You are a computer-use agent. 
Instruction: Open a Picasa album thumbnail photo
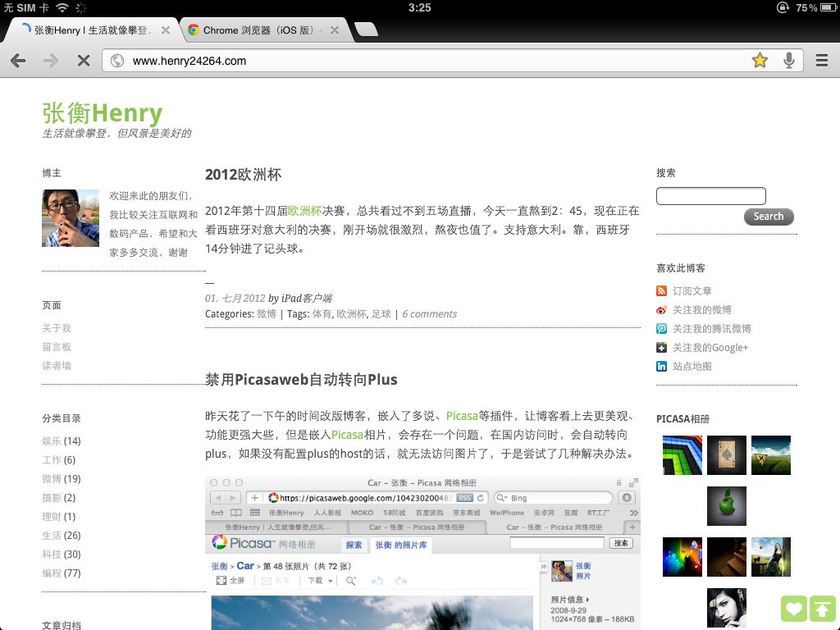(x=682, y=454)
